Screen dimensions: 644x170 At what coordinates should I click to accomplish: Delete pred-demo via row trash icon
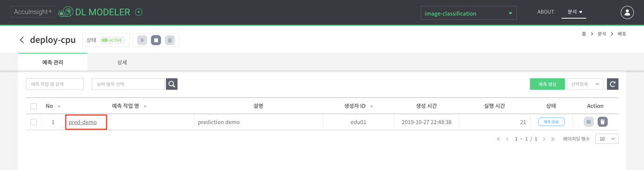point(603,122)
